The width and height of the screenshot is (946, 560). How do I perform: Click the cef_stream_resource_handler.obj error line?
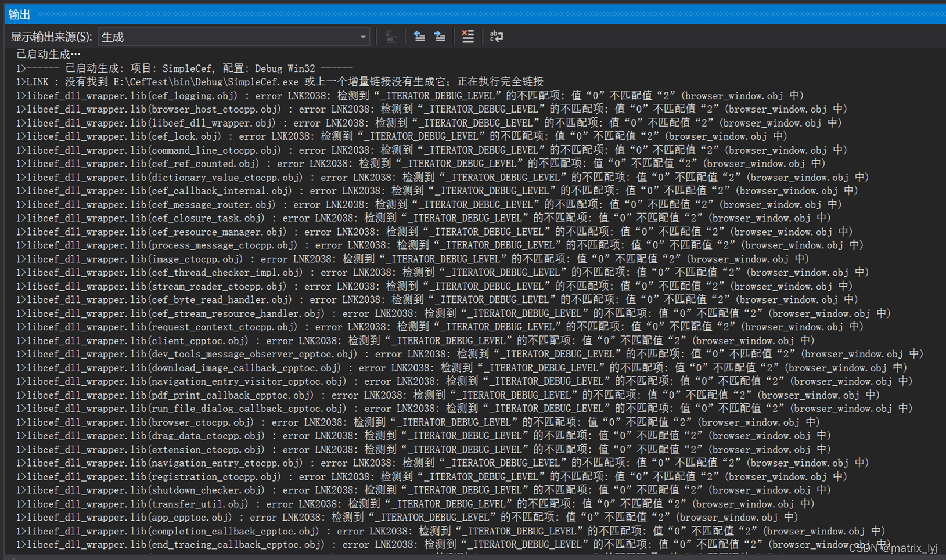coord(454,314)
